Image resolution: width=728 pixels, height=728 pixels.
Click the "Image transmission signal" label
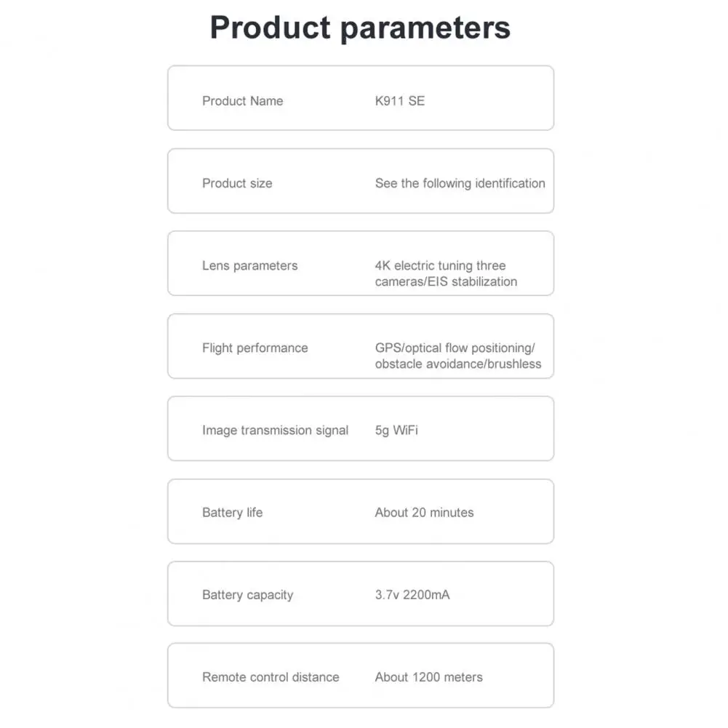click(x=275, y=430)
